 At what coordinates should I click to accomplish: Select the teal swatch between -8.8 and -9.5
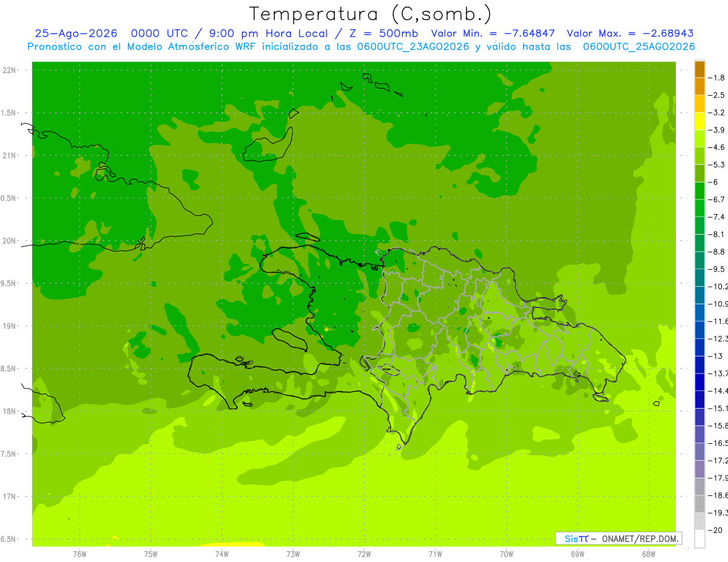click(x=699, y=260)
